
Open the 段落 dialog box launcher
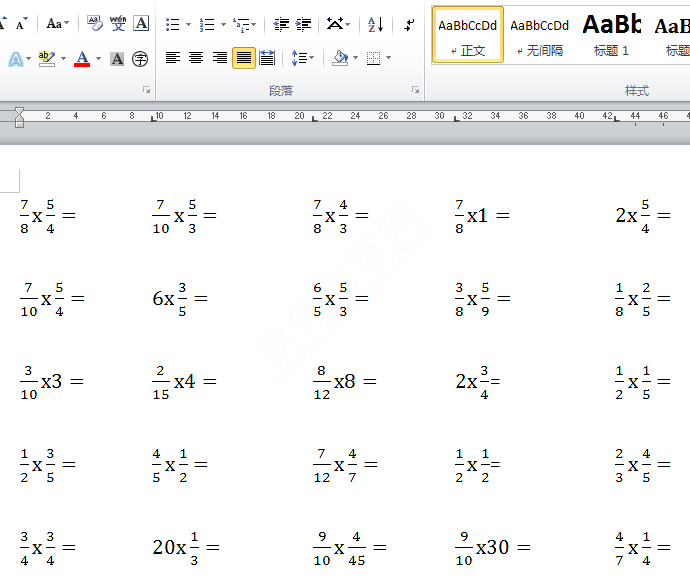tap(415, 90)
